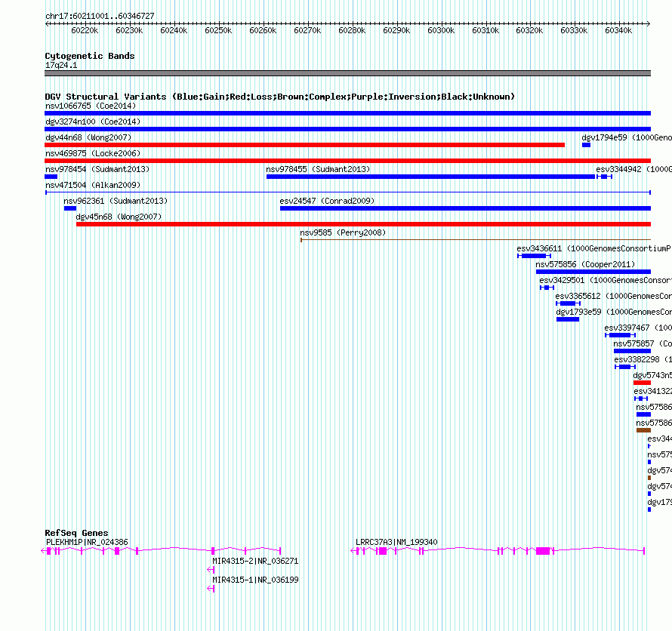Click the dgv1793e59 blue bar

tap(568, 319)
